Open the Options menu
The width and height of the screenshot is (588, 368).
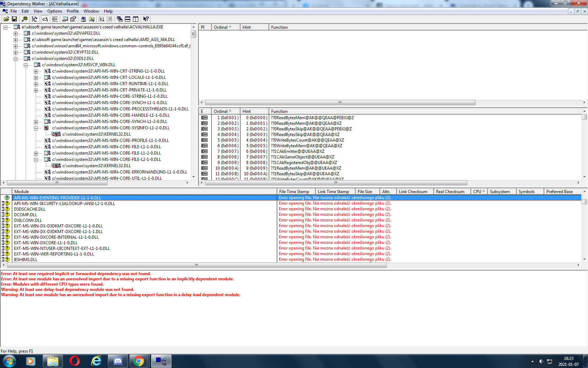point(55,11)
